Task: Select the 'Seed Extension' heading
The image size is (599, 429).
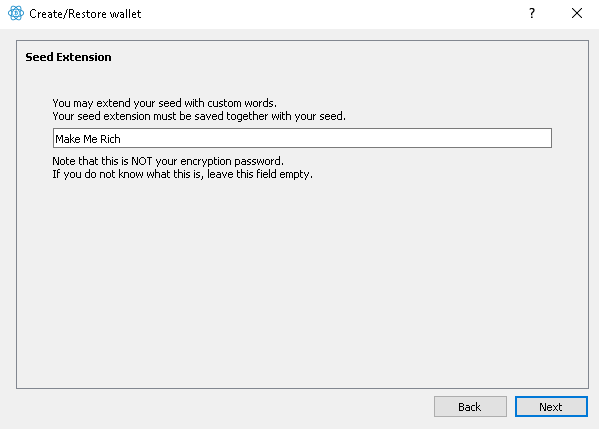Action: (x=68, y=57)
